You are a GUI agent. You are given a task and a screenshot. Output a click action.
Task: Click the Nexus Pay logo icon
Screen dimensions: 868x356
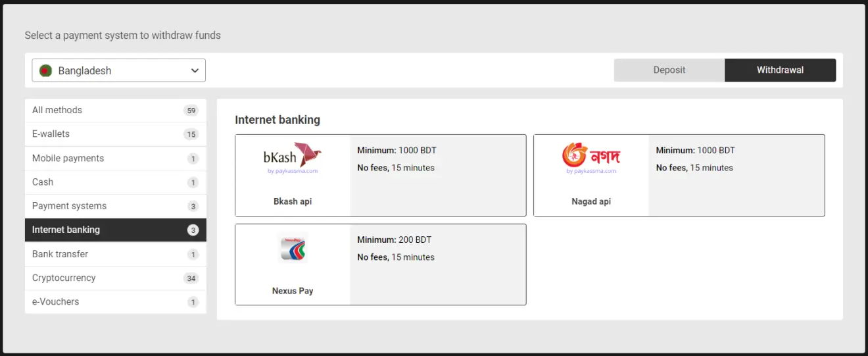[293, 248]
